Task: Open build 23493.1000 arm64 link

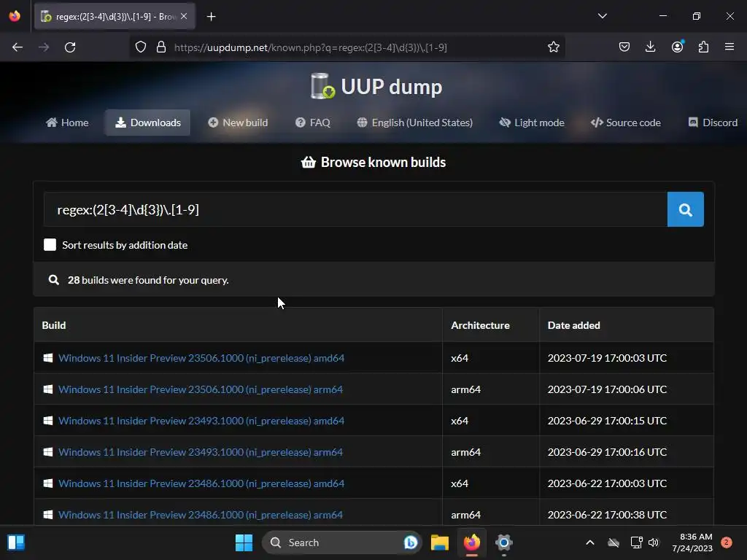Action: point(200,452)
